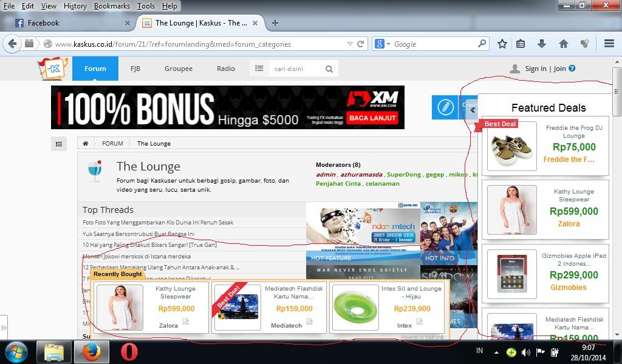
Task: Collapse the Featured Deals panel arrow
Action: (x=473, y=110)
